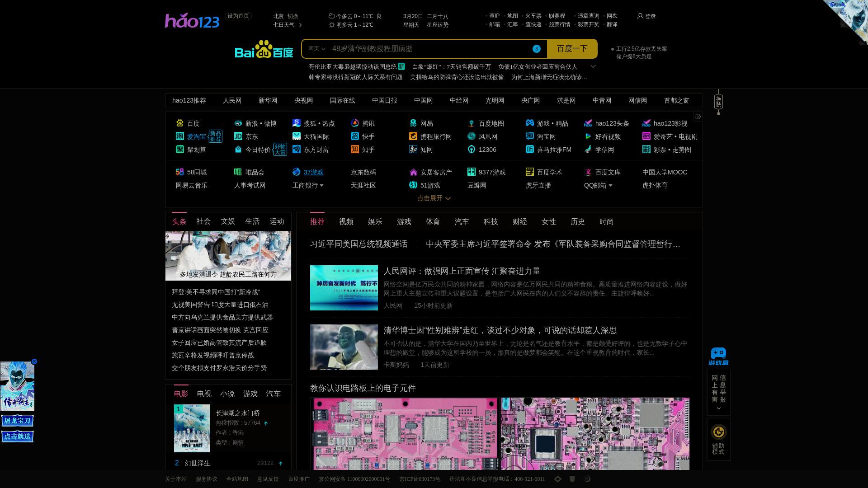
Task: Expand the 工商银行 dropdown
Action: pyautogui.click(x=321, y=186)
